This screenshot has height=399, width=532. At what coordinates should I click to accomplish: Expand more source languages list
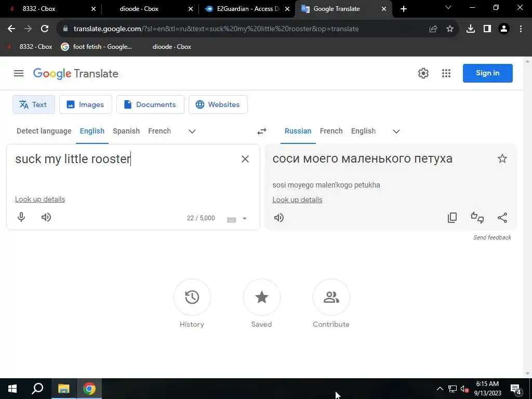tap(192, 131)
